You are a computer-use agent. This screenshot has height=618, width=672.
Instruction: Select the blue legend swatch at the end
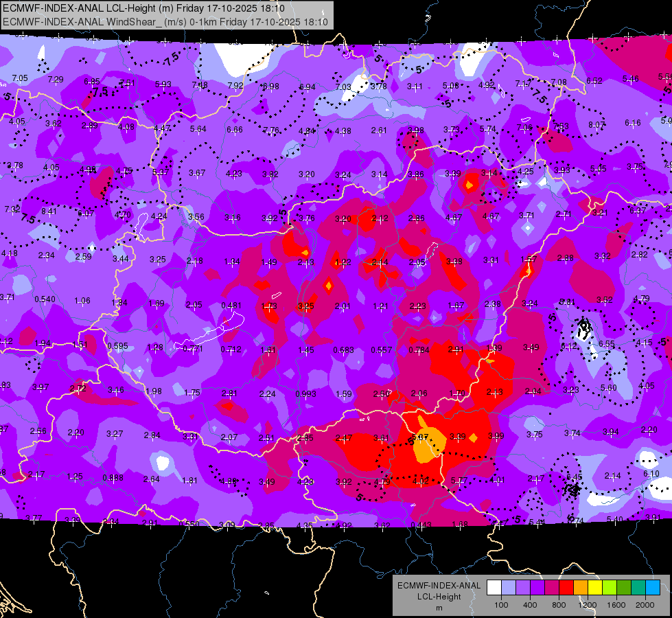653,588
